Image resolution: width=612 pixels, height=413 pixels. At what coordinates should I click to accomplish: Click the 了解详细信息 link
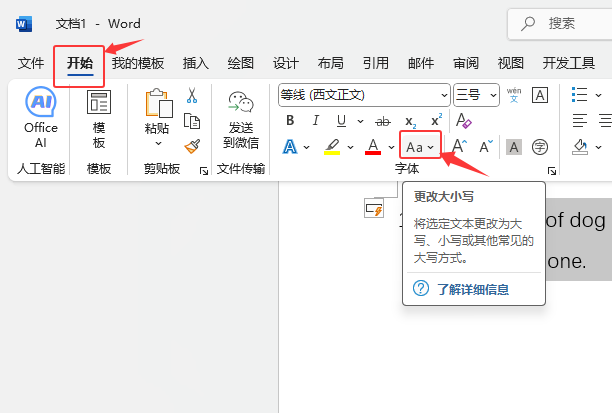473,289
